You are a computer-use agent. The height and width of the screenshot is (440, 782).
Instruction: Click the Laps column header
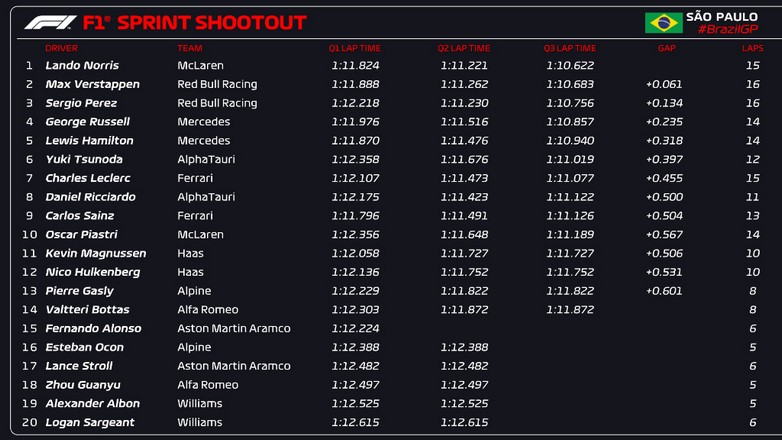752,48
